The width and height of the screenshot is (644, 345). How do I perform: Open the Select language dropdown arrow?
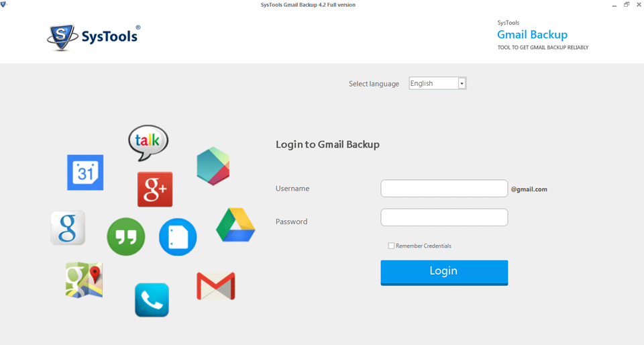point(462,83)
